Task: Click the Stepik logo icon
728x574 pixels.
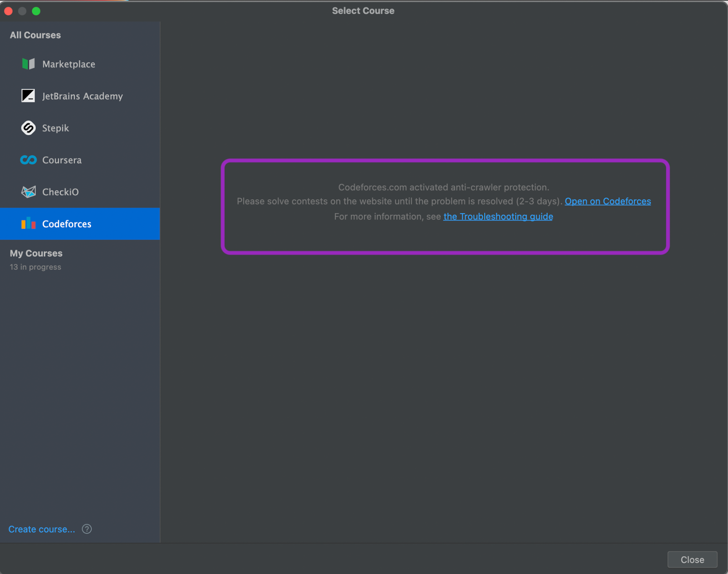Action: coord(28,128)
